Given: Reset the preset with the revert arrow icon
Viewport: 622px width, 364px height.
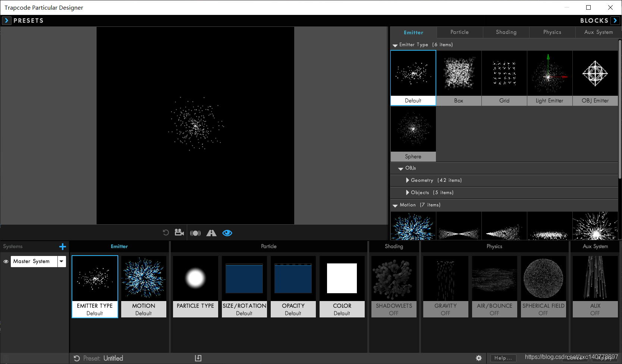Looking at the screenshot, I should [77, 358].
